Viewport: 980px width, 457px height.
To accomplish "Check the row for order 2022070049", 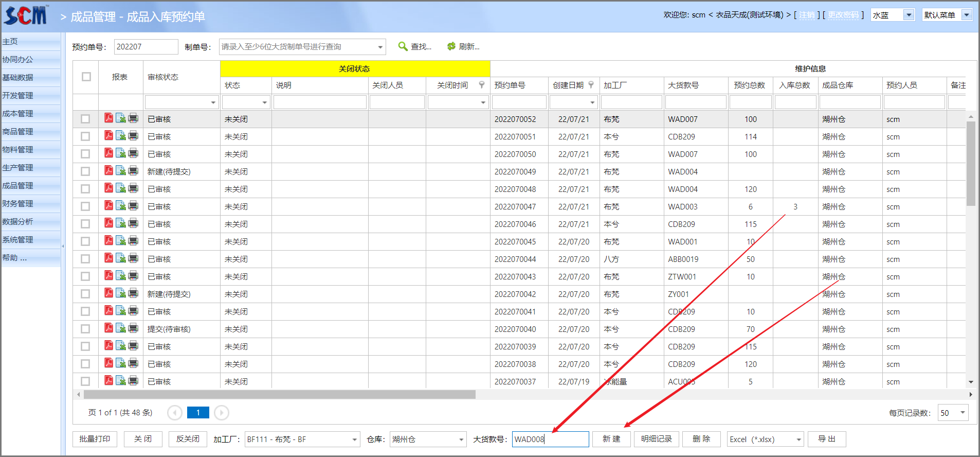I will click(x=85, y=171).
